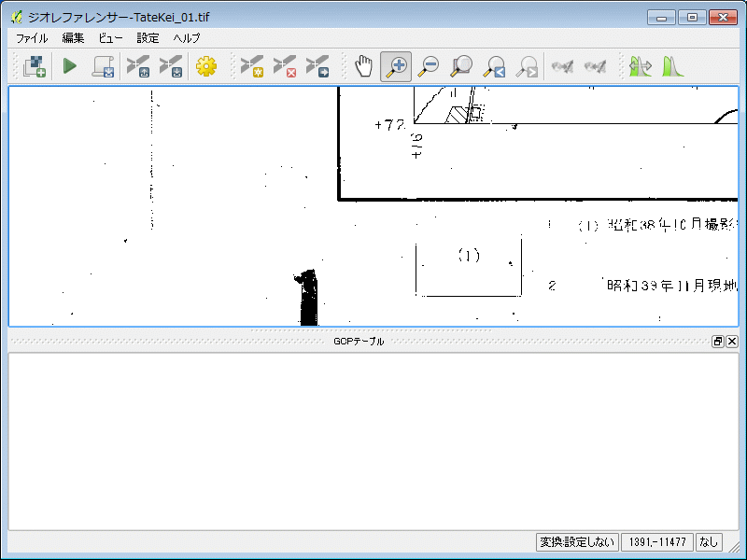The height and width of the screenshot is (560, 747).
Task: Float the GCPテーブル panel
Action: tap(718, 342)
